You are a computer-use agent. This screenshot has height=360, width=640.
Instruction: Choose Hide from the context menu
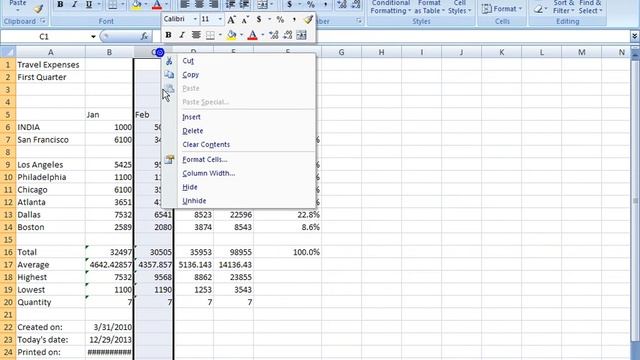click(190, 187)
